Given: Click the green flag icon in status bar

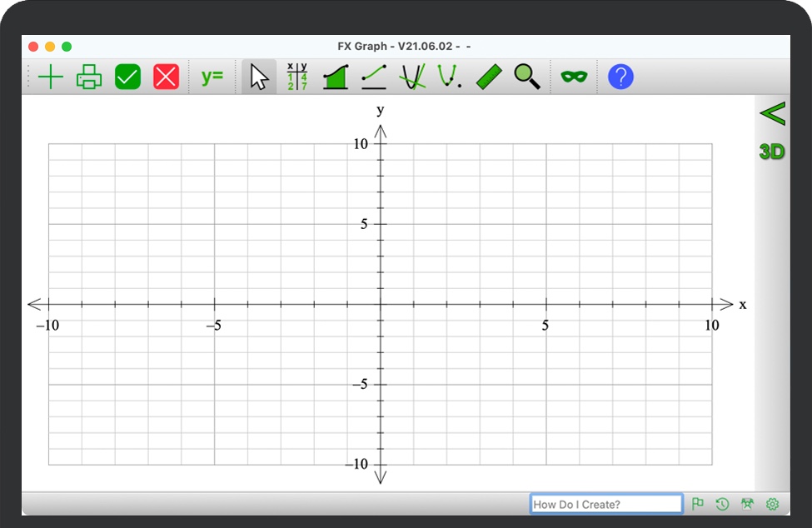Looking at the screenshot, I should (698, 504).
